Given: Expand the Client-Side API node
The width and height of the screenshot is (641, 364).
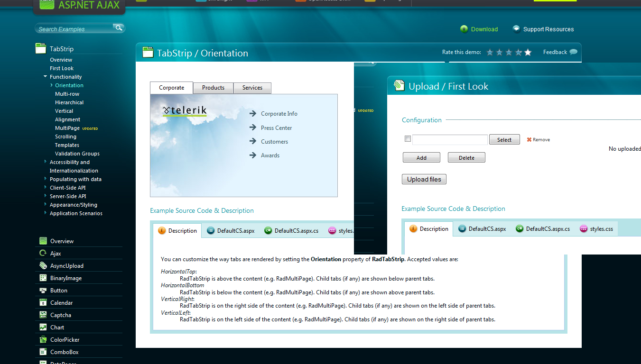Looking at the screenshot, I should 46,187.
